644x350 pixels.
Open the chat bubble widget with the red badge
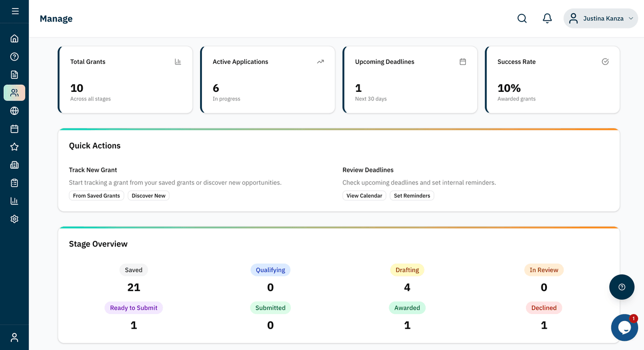pos(624,327)
